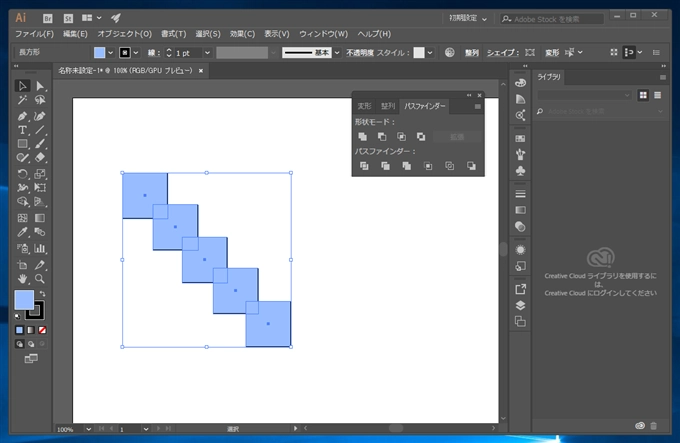Click the Merge pathfinder icon
This screenshot has width=680, height=443.
tap(407, 166)
